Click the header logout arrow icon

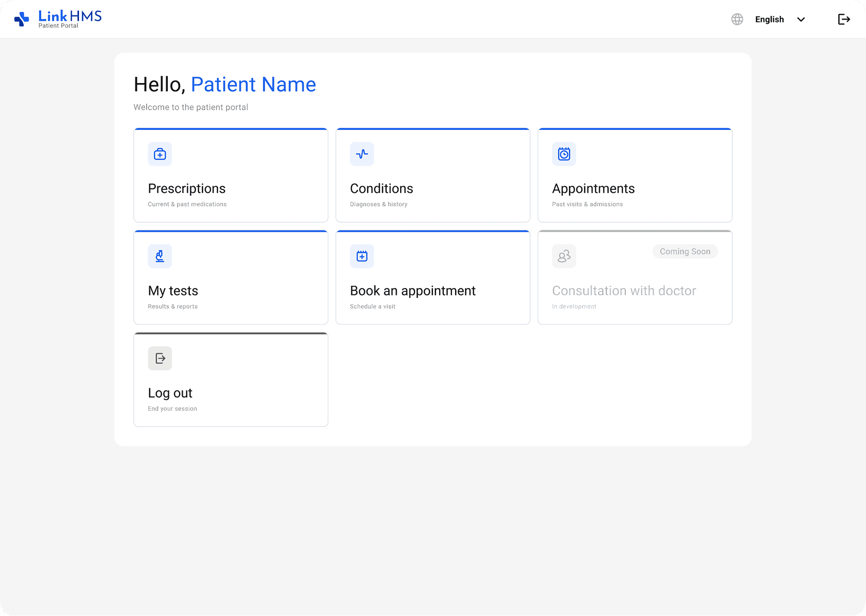tap(844, 19)
